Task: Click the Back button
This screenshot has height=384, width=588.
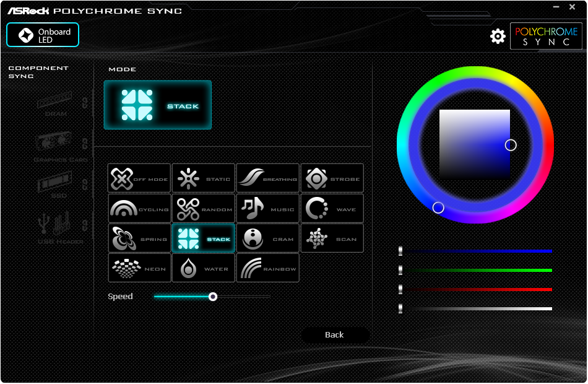Action: (334, 335)
